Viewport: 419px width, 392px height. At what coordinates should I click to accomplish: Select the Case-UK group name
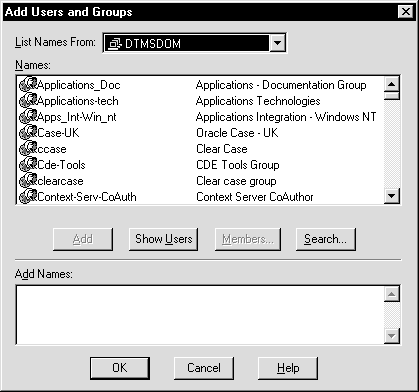point(58,133)
